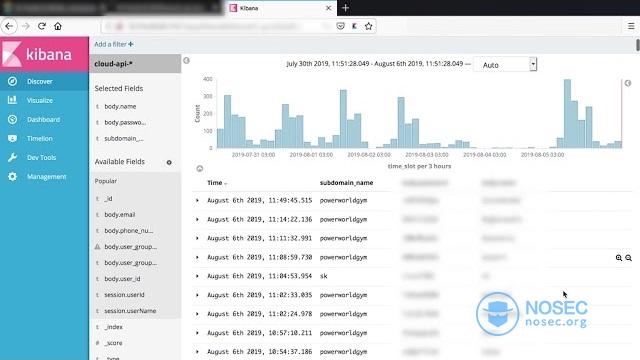This screenshot has height=360, width=640.
Task: Click the Available Fields settings gear
Action: tap(169, 162)
